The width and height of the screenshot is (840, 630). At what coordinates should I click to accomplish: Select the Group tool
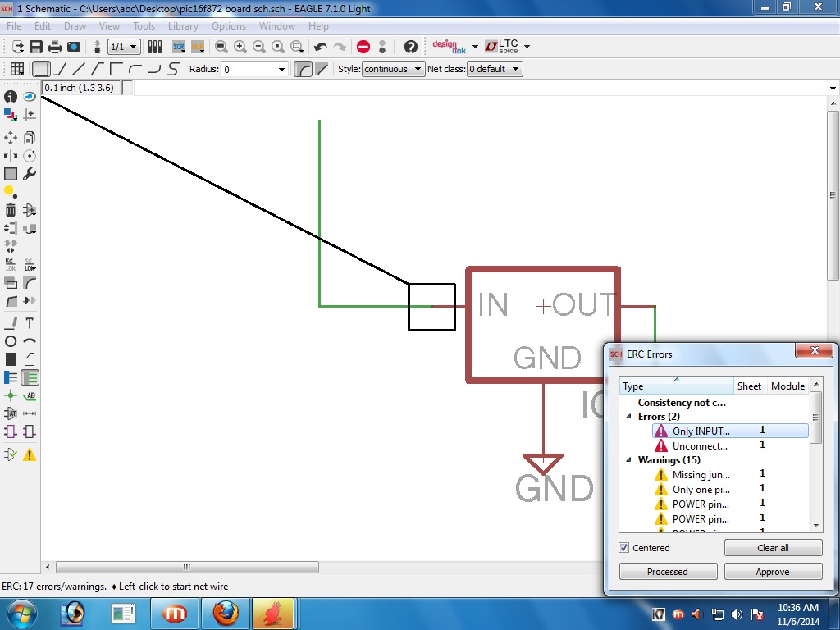pos(10,174)
